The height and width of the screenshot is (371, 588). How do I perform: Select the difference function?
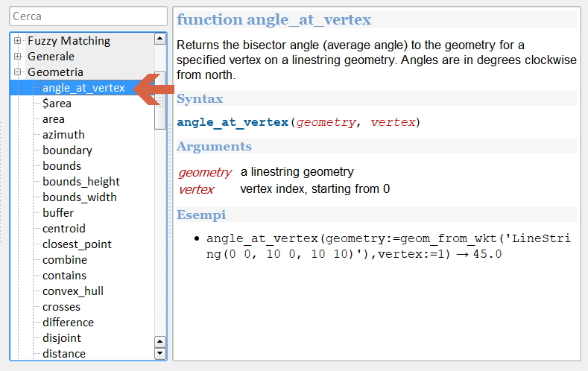click(x=68, y=323)
